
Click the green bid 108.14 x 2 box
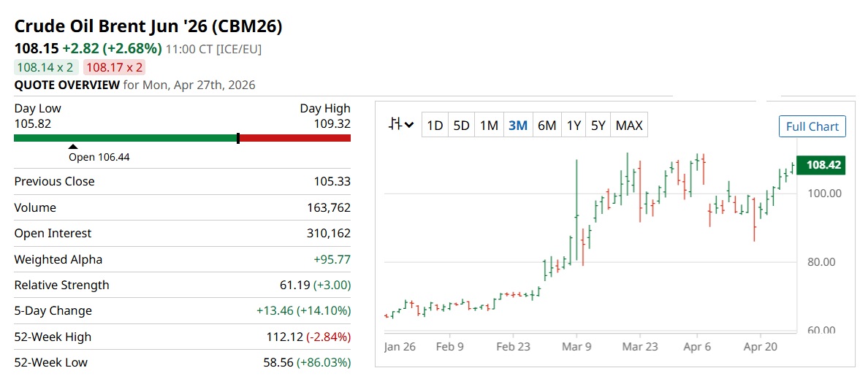coord(46,67)
